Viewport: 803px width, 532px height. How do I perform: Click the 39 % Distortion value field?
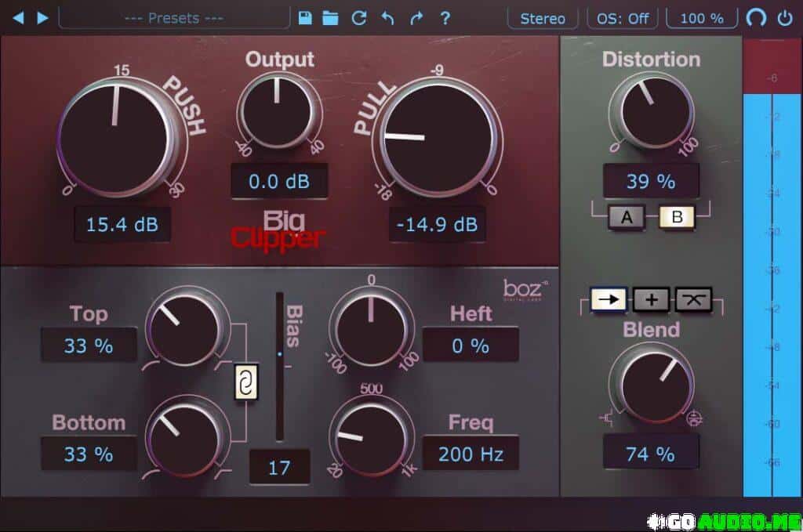pos(651,181)
